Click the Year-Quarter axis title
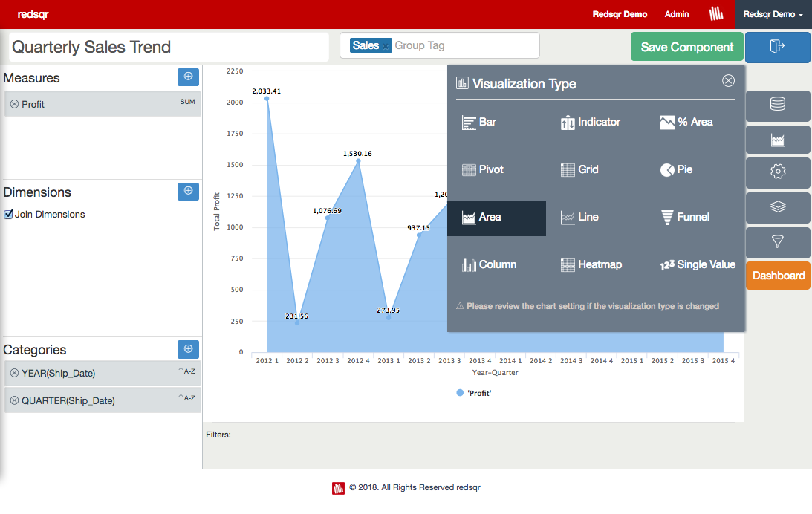The image size is (812, 514). click(495, 373)
